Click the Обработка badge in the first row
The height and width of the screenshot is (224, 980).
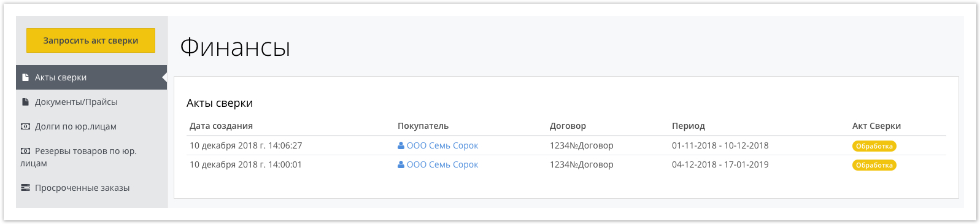click(x=874, y=146)
